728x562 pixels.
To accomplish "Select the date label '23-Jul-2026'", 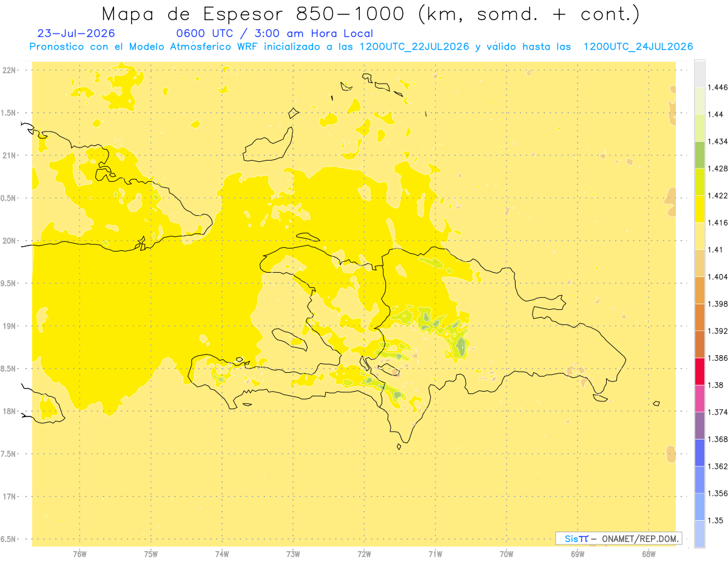I will click(76, 33).
